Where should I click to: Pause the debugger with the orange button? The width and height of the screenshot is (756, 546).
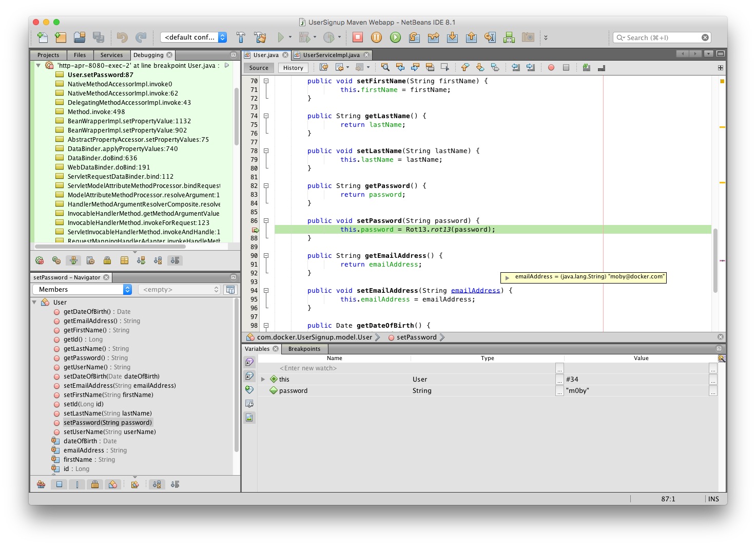click(x=376, y=37)
